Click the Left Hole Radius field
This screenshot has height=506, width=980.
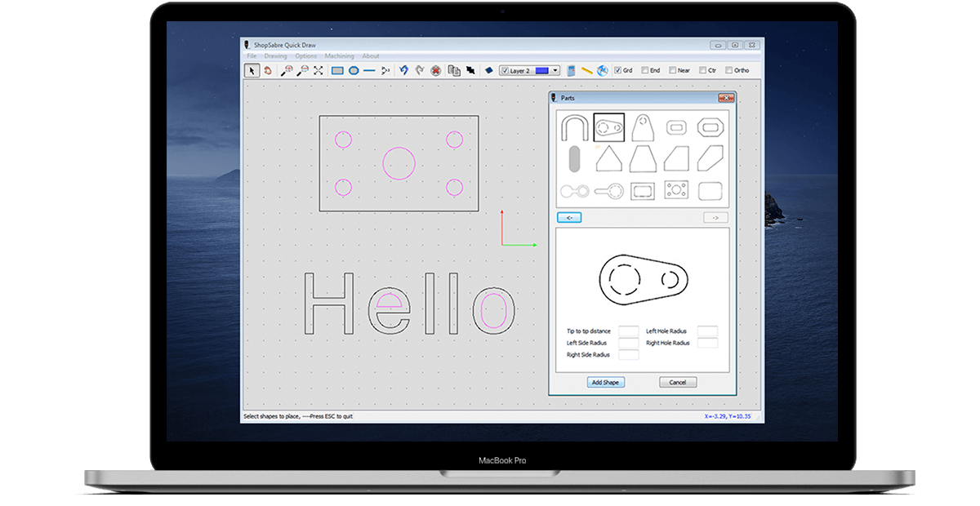[x=707, y=331]
